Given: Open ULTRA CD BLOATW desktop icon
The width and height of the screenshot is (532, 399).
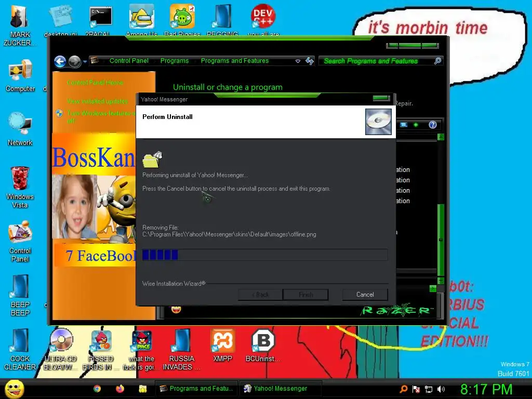Looking at the screenshot, I should tap(61, 350).
